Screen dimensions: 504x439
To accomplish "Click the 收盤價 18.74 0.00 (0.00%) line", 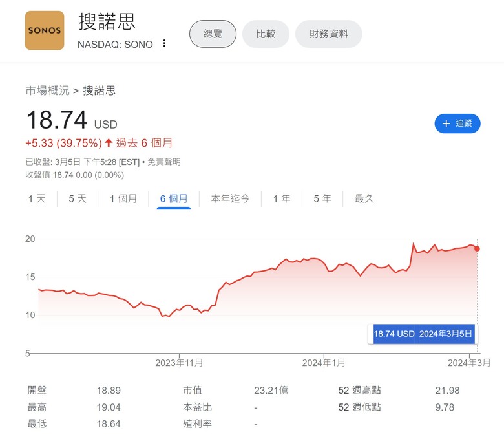I will [74, 175].
